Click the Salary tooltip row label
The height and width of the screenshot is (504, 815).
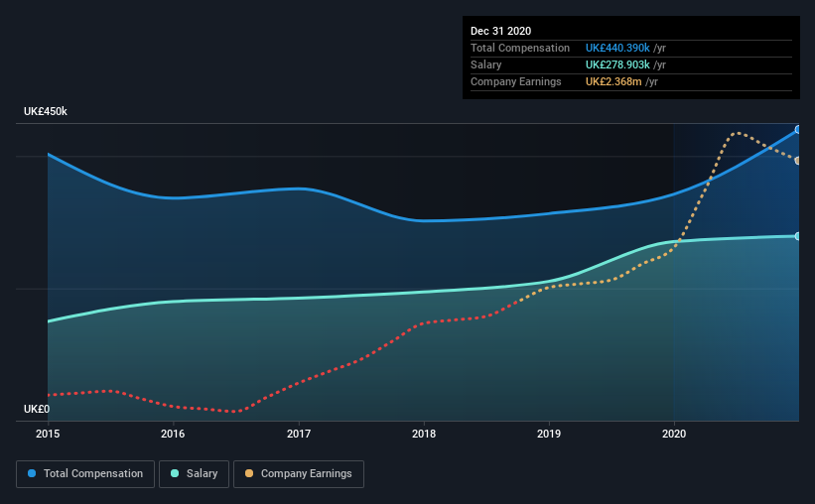click(486, 64)
